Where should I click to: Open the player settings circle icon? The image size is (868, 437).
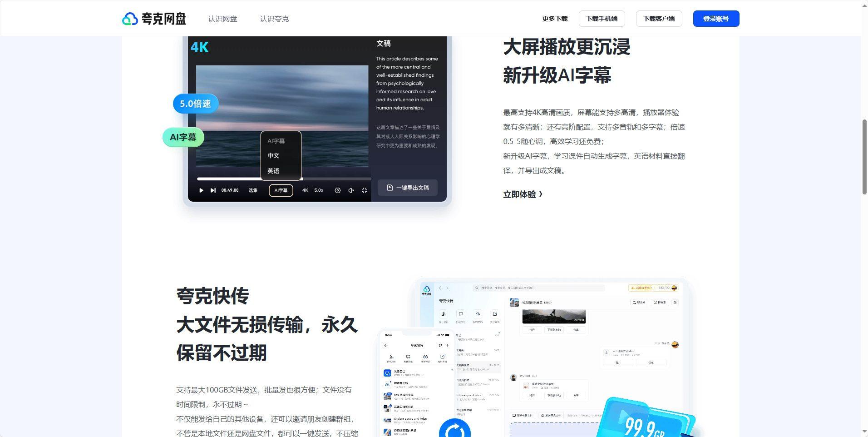(x=337, y=190)
